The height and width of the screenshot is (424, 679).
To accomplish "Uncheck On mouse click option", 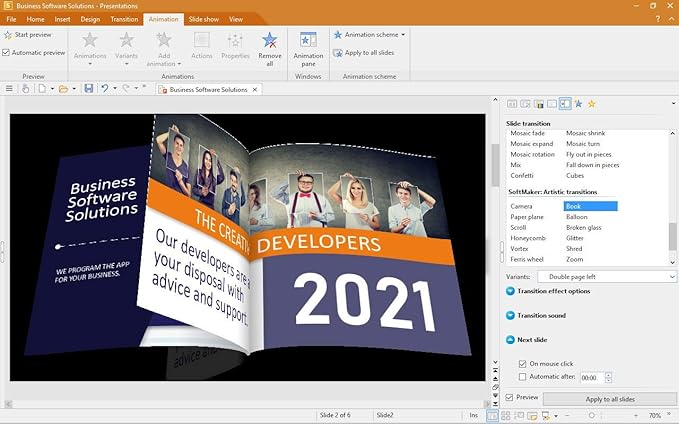I will [522, 364].
